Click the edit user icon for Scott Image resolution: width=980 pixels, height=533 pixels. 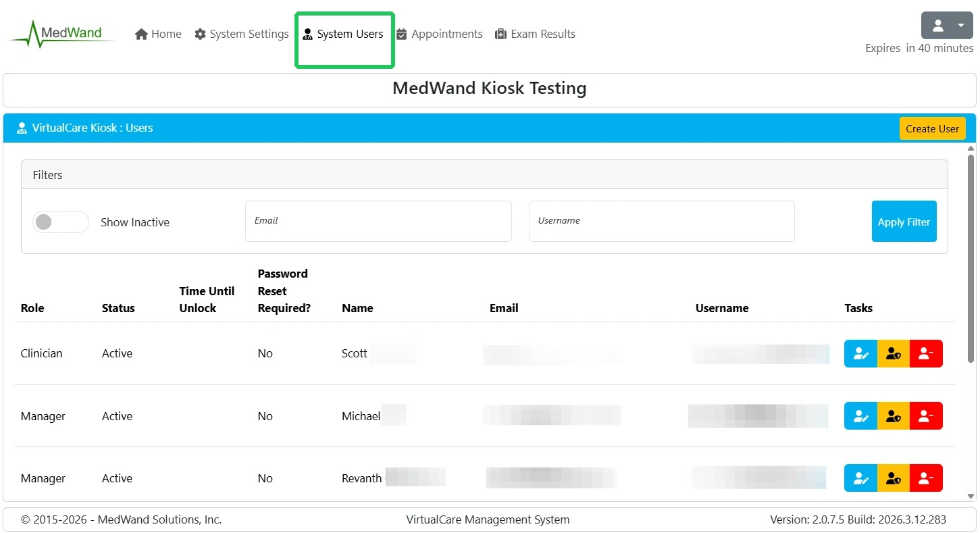(x=860, y=354)
